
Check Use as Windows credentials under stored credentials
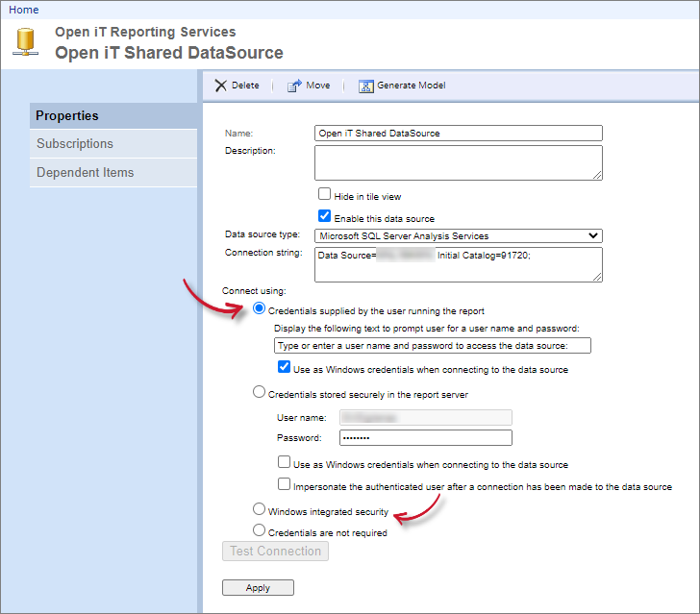pyautogui.click(x=284, y=462)
